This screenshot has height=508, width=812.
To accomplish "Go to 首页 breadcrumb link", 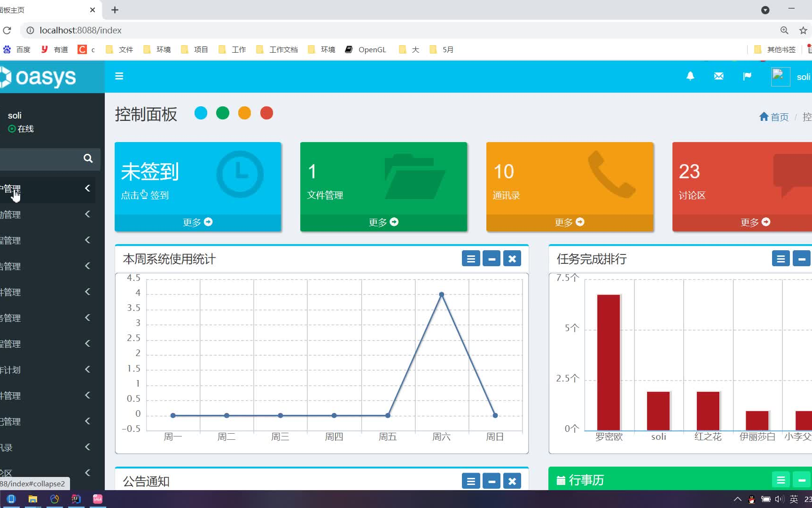I will pyautogui.click(x=780, y=117).
